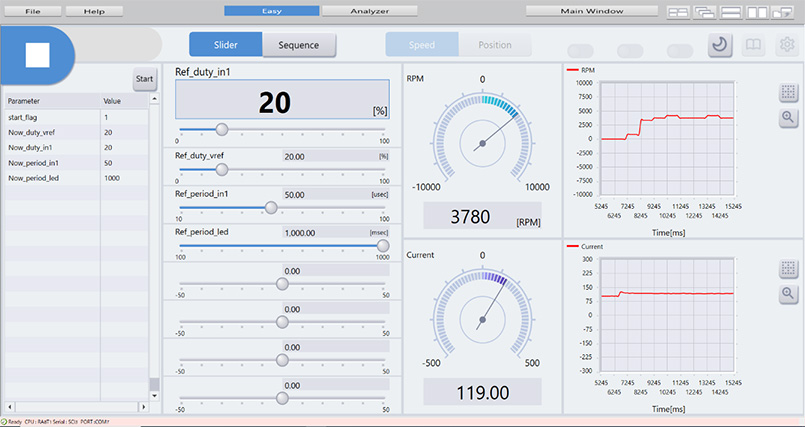The image size is (805, 427).
Task: Adjust the Ref_duty_vref slider handle
Action: pyautogui.click(x=222, y=169)
